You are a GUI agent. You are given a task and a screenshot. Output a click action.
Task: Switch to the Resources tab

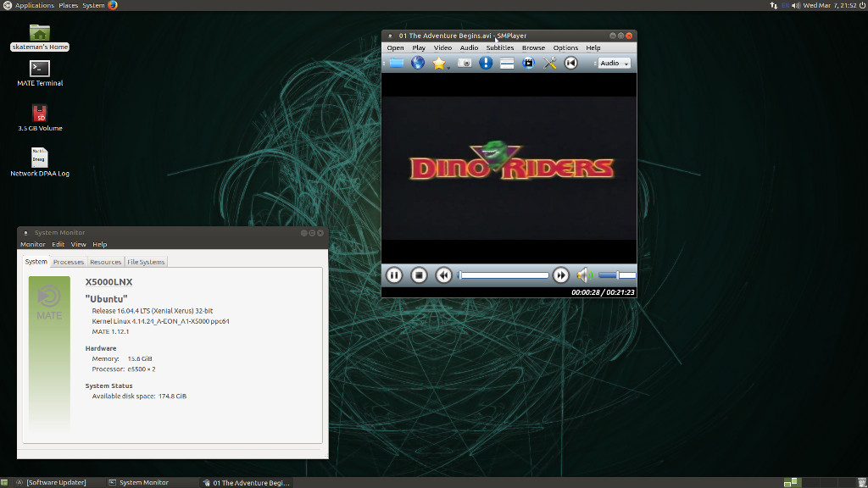point(106,263)
